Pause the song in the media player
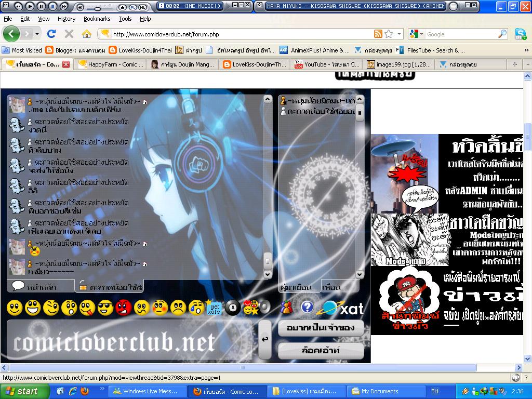The image size is (532, 399). [x=41, y=6]
